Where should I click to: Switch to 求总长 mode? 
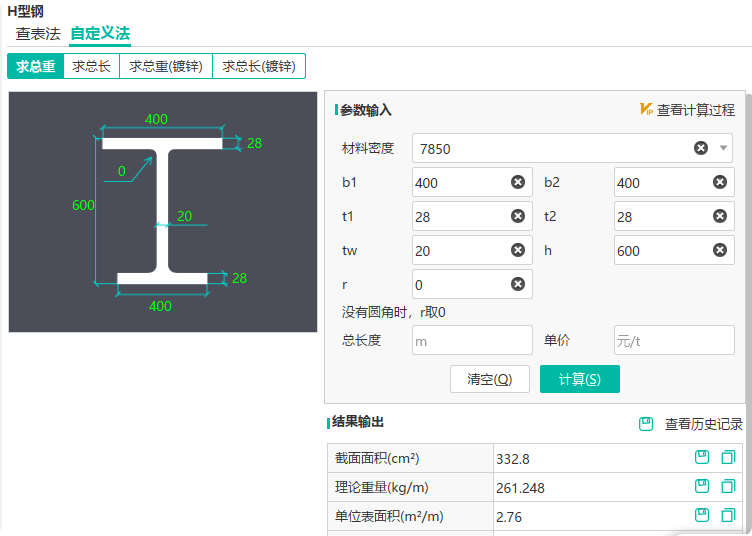point(91,66)
